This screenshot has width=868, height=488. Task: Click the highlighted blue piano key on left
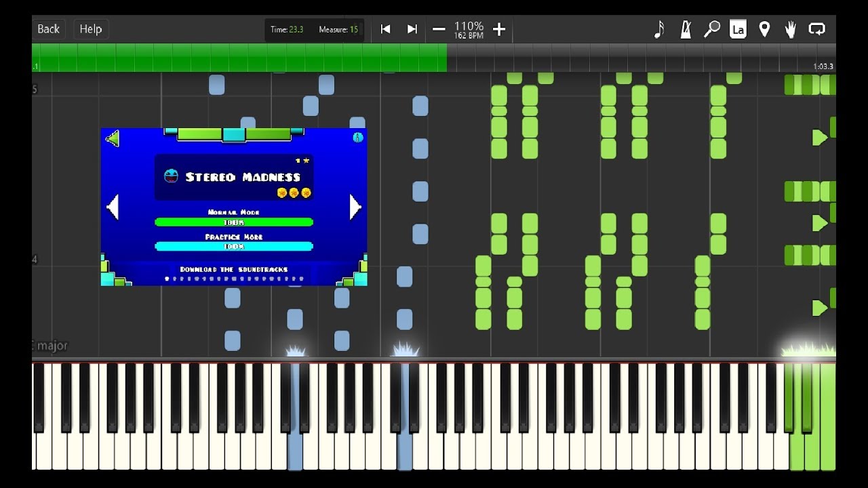(x=295, y=451)
